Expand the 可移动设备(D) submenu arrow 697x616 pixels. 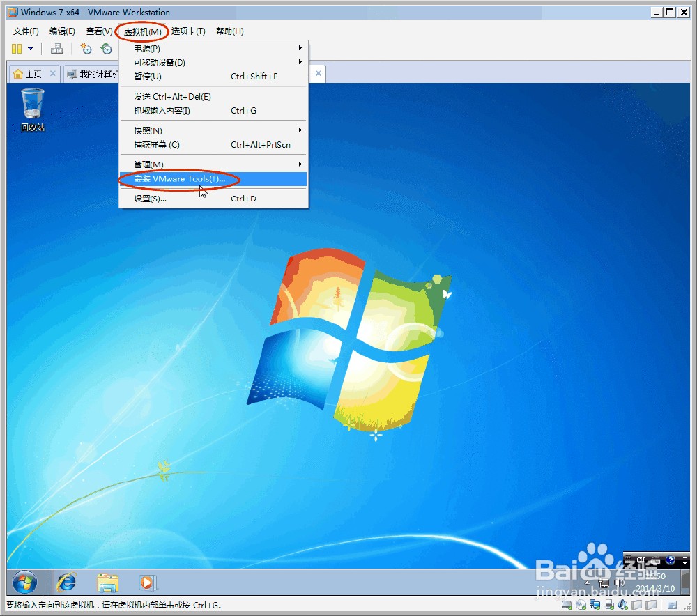[x=300, y=62]
